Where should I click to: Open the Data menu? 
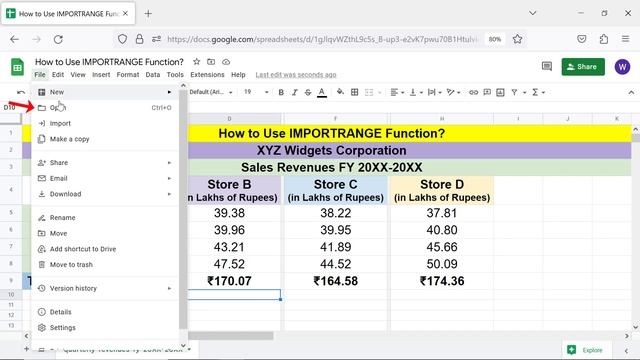point(153,75)
